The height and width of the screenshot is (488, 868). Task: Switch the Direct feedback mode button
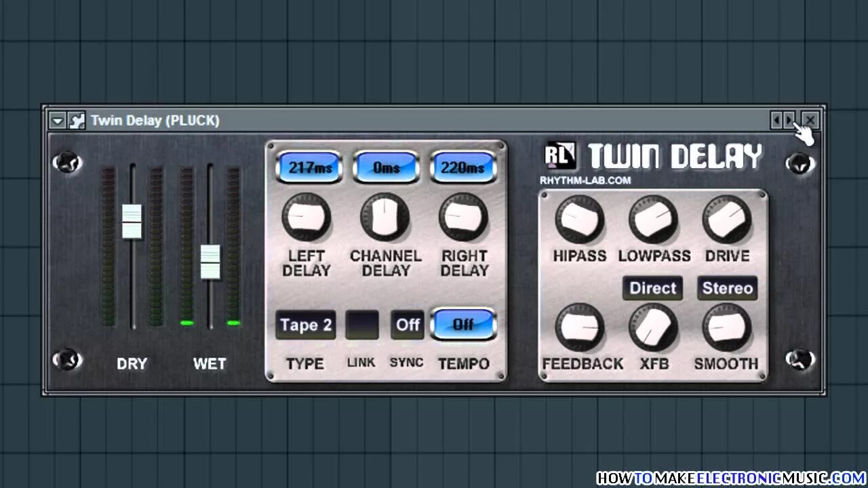click(x=652, y=288)
